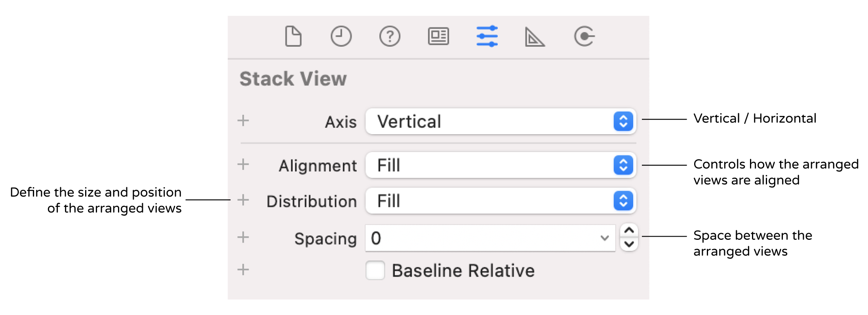Click the plus icon beside Distribution
The image size is (868, 315).
point(243,200)
